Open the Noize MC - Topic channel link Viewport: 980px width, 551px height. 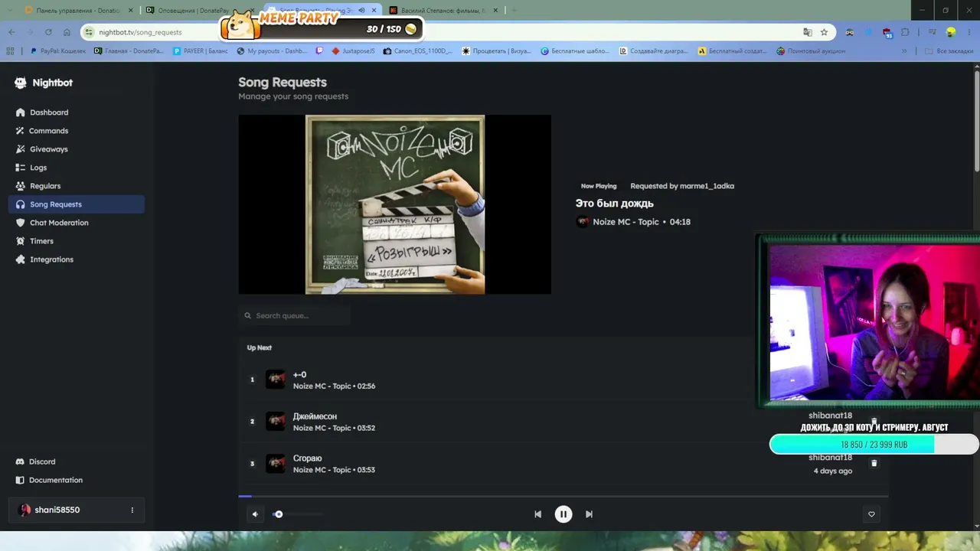pyautogui.click(x=626, y=222)
